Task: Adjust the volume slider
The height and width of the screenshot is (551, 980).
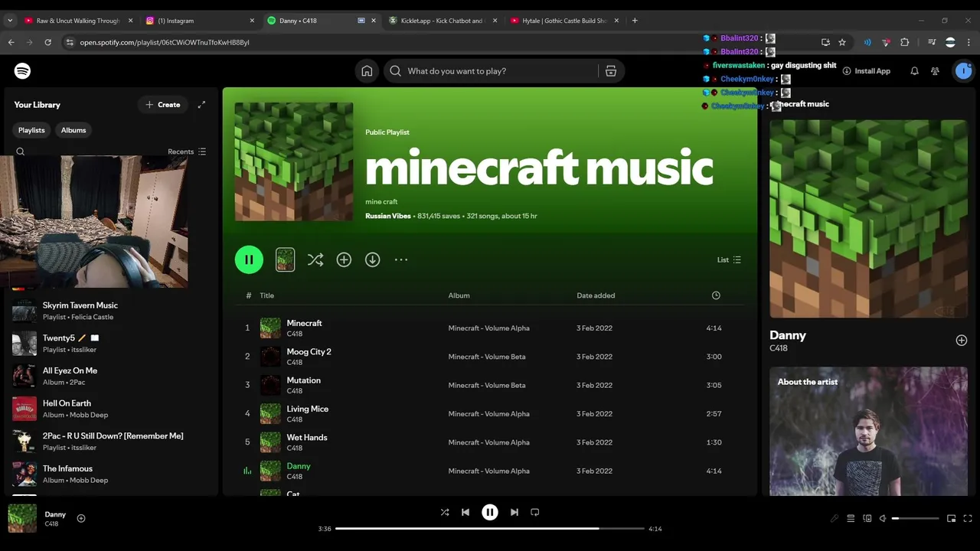Action: [x=916, y=518]
